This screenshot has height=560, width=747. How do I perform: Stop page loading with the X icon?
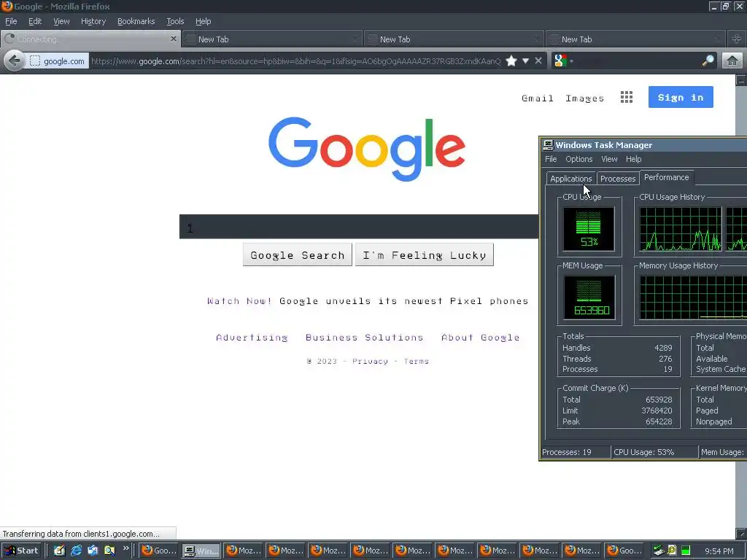538,61
